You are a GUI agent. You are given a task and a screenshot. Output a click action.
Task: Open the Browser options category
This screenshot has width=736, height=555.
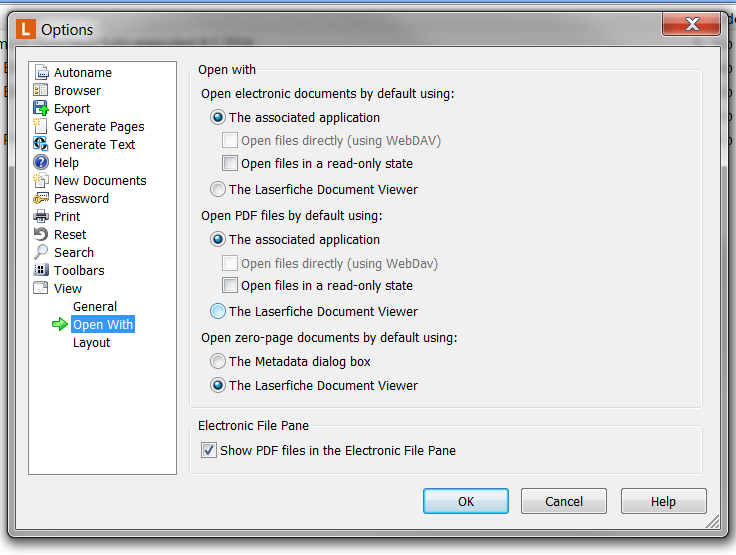coord(77,91)
